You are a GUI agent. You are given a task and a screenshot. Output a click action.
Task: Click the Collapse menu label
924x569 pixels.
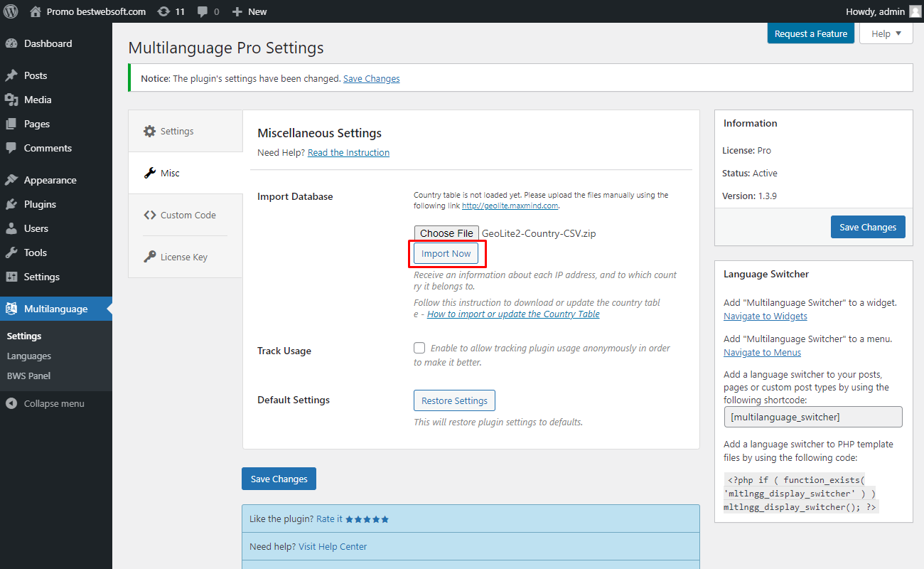tap(54, 403)
